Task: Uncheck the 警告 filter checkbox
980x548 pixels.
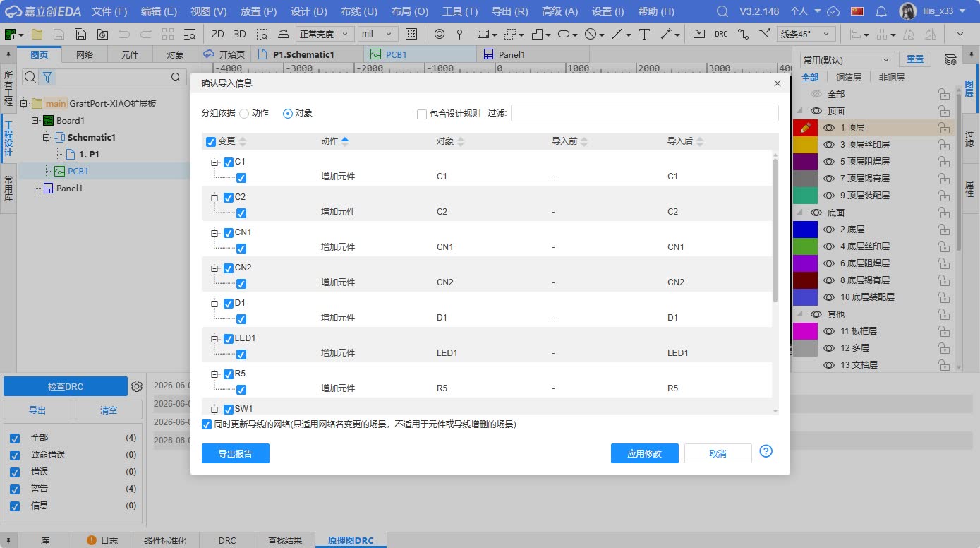Action: pyautogui.click(x=15, y=489)
